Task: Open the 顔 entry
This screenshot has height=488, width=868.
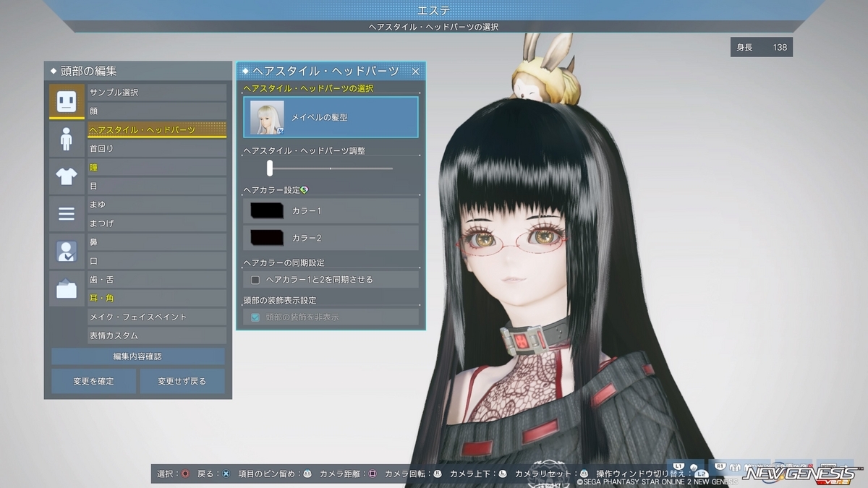Action: pyautogui.click(x=158, y=111)
